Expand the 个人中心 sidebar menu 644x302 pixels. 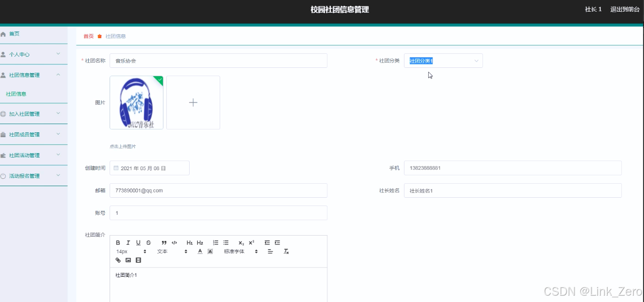pos(33,54)
